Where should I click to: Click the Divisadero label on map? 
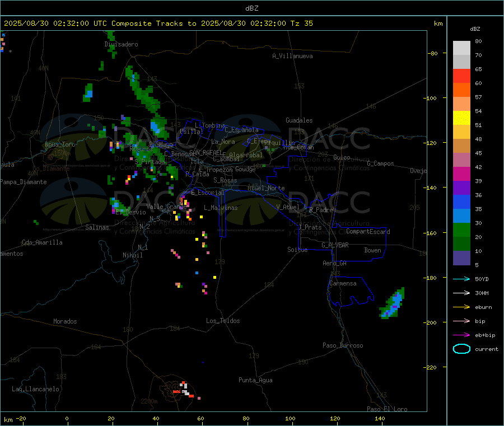pos(121,44)
